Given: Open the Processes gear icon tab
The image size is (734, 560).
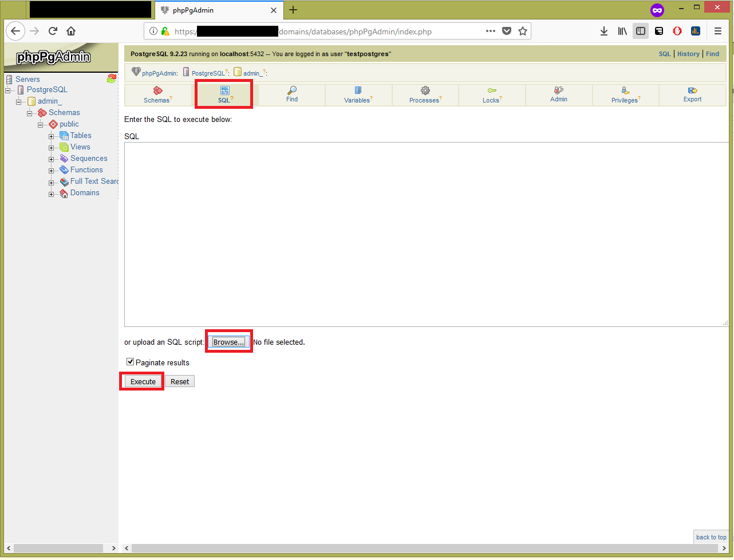Looking at the screenshot, I should 425,90.
